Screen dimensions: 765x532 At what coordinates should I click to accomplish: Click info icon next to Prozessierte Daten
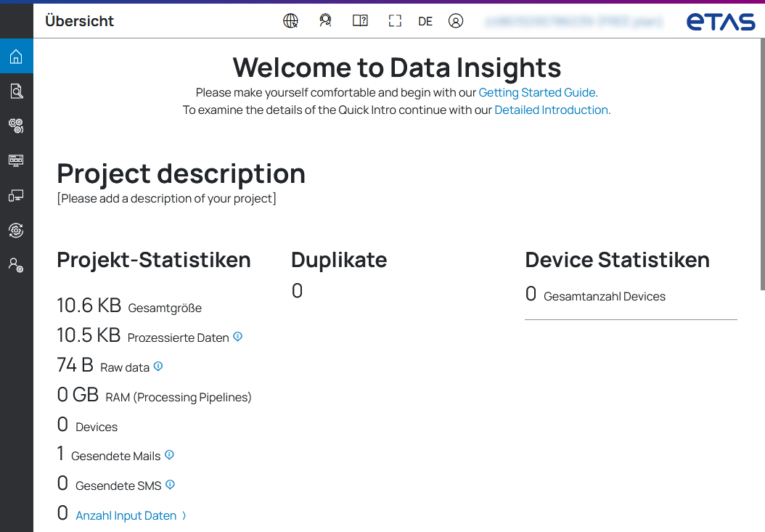pyautogui.click(x=238, y=337)
